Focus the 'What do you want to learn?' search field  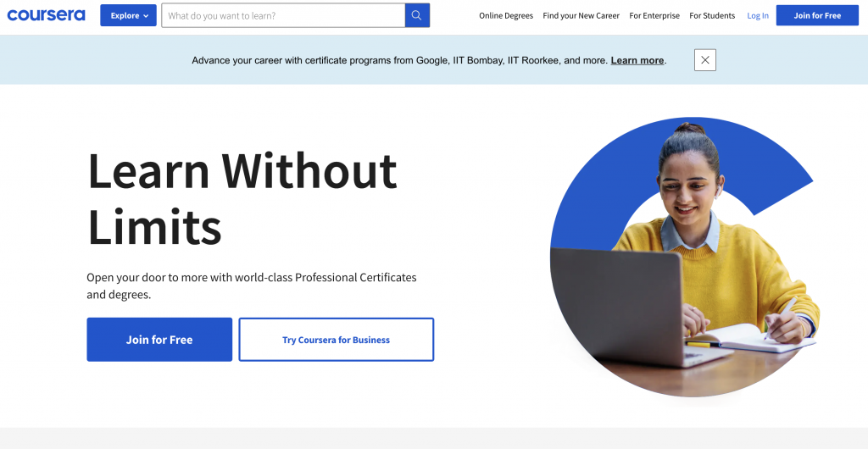pos(283,15)
